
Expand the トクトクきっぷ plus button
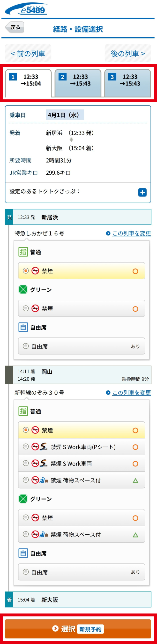point(142,192)
